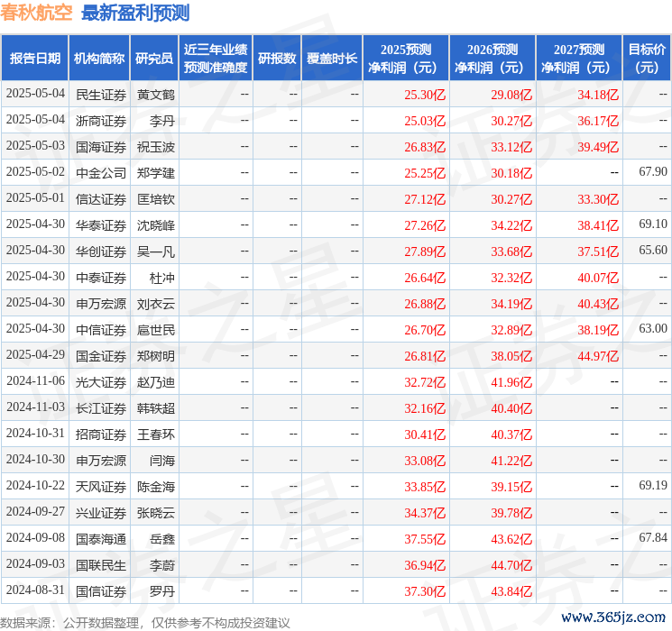Select the 44.70亿 forecast value

511,565
